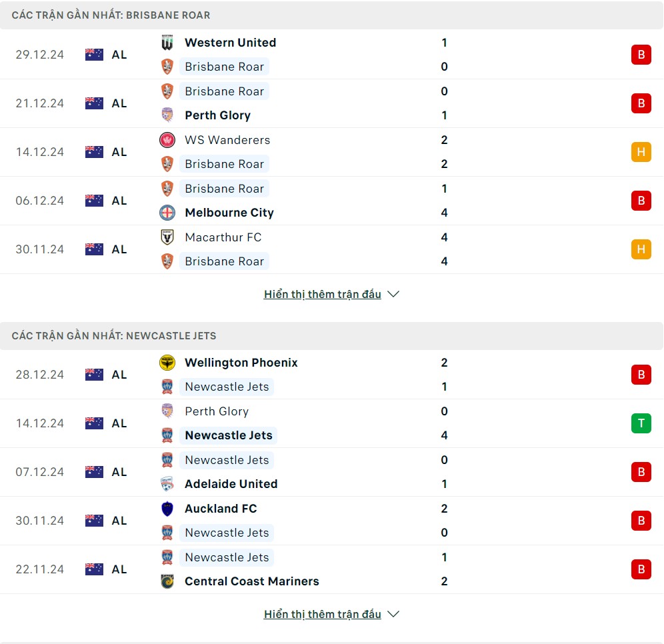The image size is (664, 644).
Task: Click the Central Coast Mariners crest
Action: point(167,581)
